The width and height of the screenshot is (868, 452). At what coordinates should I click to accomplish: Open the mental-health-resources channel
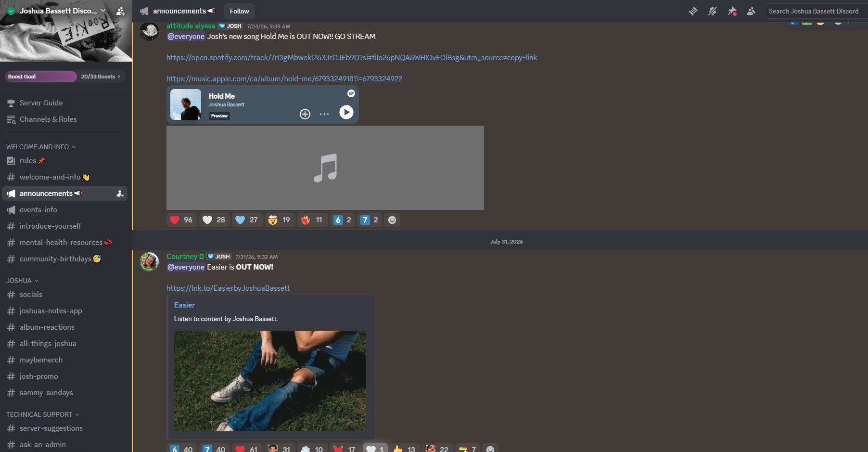click(x=65, y=243)
